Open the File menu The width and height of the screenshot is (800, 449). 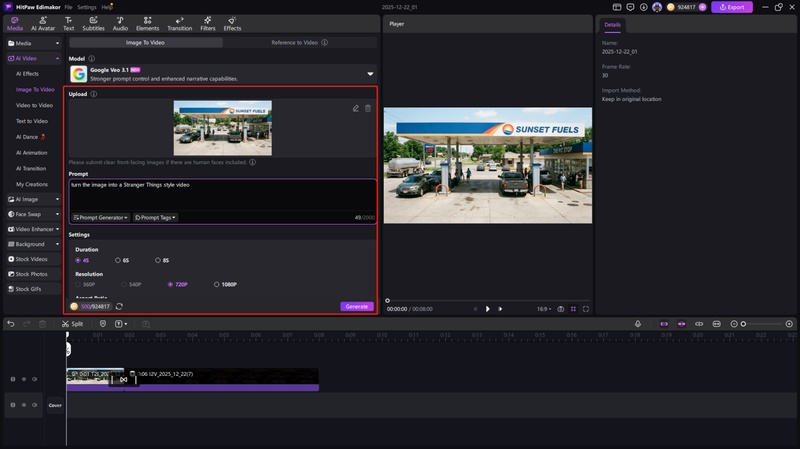pyautogui.click(x=68, y=7)
